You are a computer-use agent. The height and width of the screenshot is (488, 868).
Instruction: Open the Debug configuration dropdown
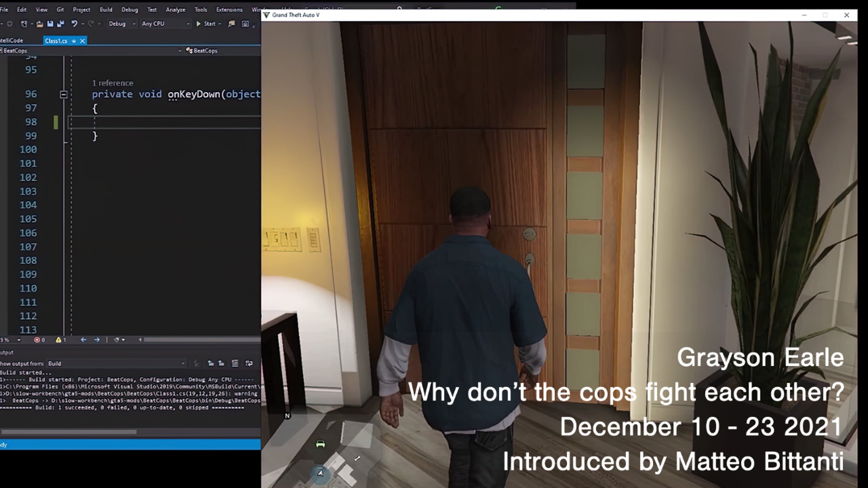coord(122,24)
